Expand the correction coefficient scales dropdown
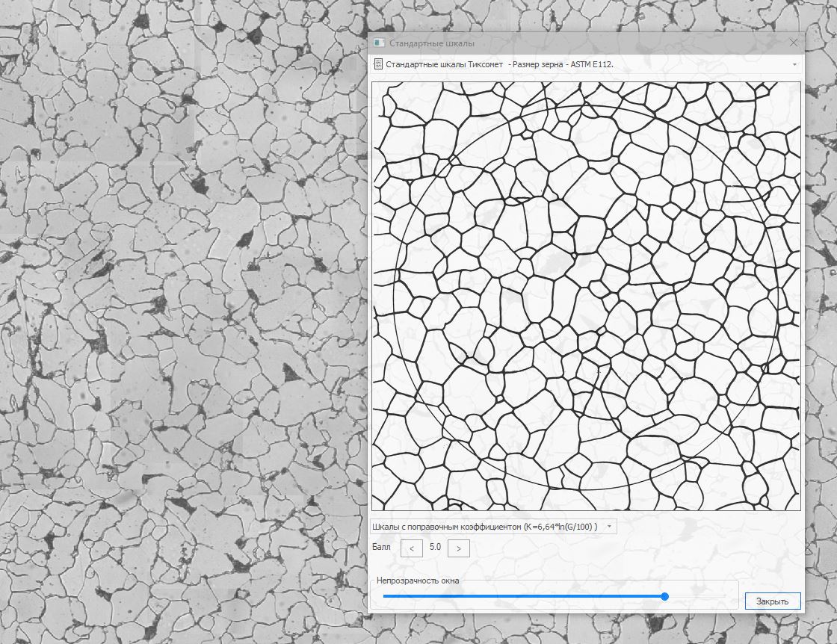This screenshot has width=837, height=644. point(493,527)
